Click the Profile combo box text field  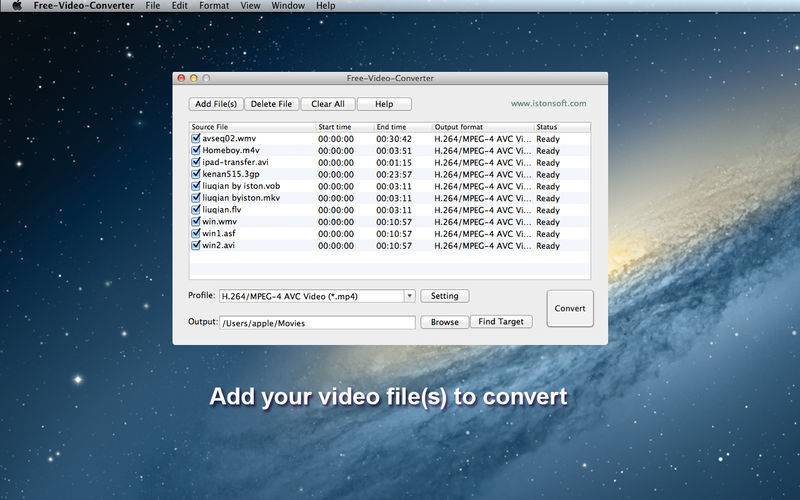tap(312, 296)
